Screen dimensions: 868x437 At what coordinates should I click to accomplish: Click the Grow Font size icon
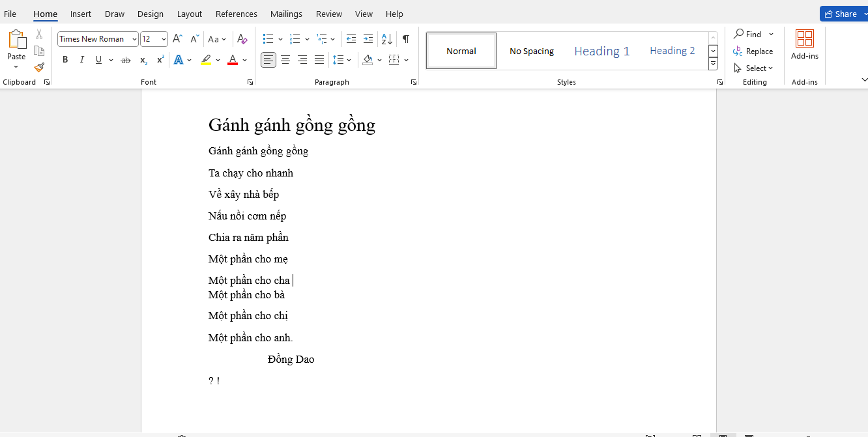177,39
